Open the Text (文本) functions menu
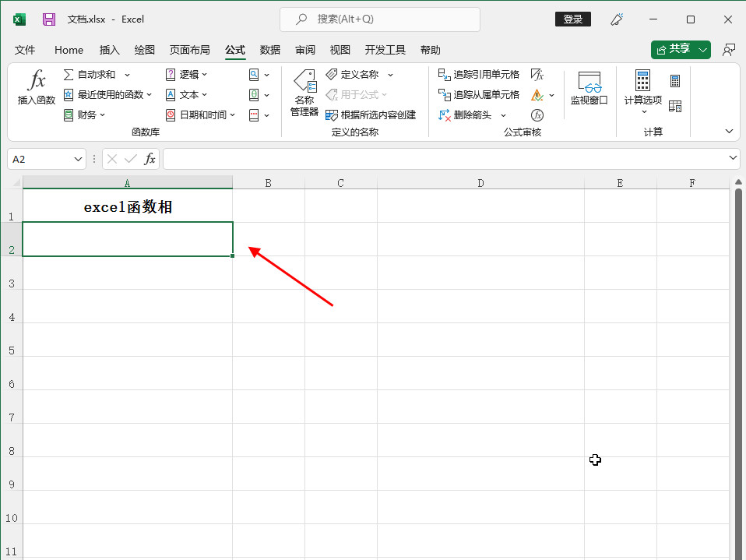The image size is (746, 560). click(x=187, y=95)
